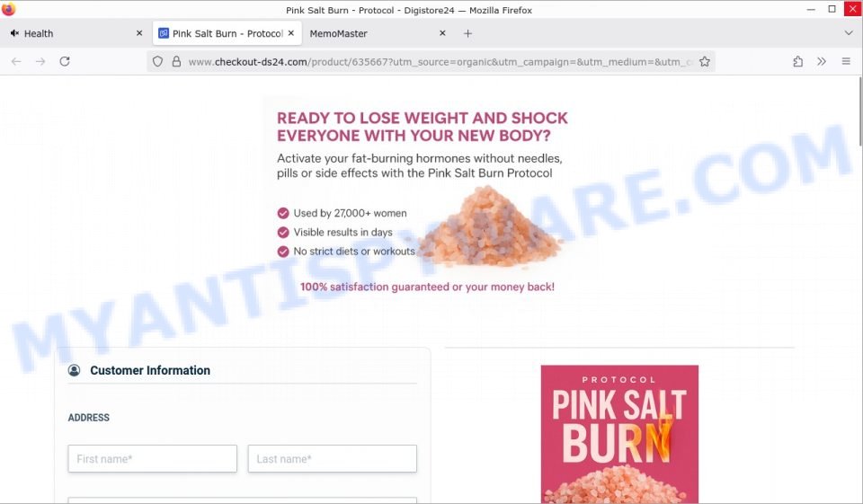Show more tools overflow chevrons

pos(822,62)
